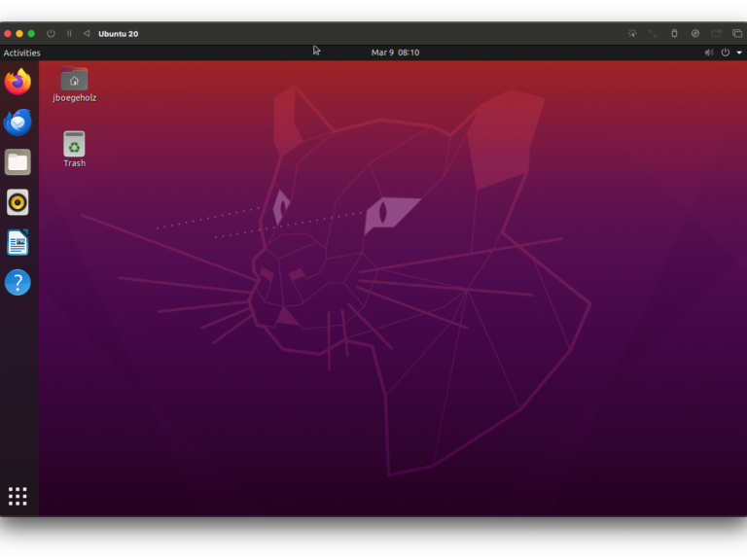Image resolution: width=747 pixels, height=560 pixels.
Task: Launch Thunderbird Mail from the dock
Action: (x=18, y=122)
